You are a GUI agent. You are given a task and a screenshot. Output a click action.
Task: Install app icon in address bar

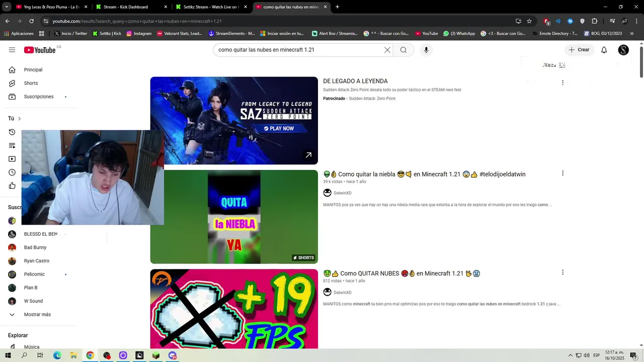(518, 21)
